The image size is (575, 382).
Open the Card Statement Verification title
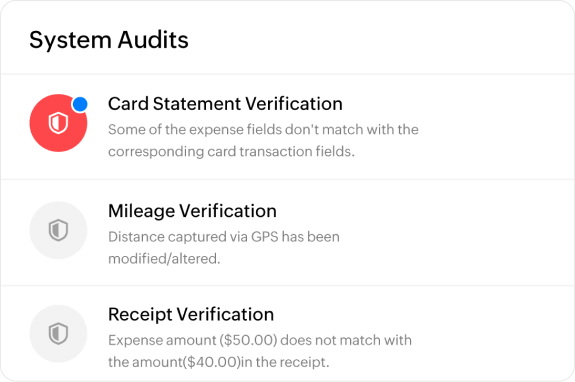coord(225,104)
